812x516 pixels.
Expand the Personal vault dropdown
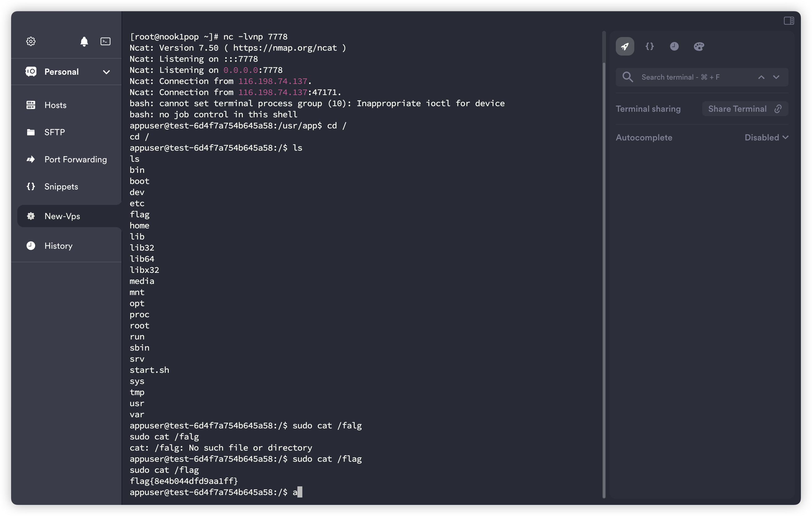[x=106, y=72]
